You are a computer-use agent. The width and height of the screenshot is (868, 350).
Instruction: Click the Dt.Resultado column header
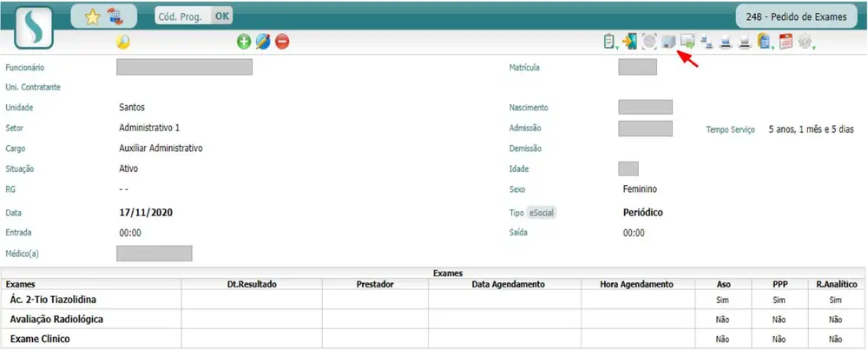point(252,284)
